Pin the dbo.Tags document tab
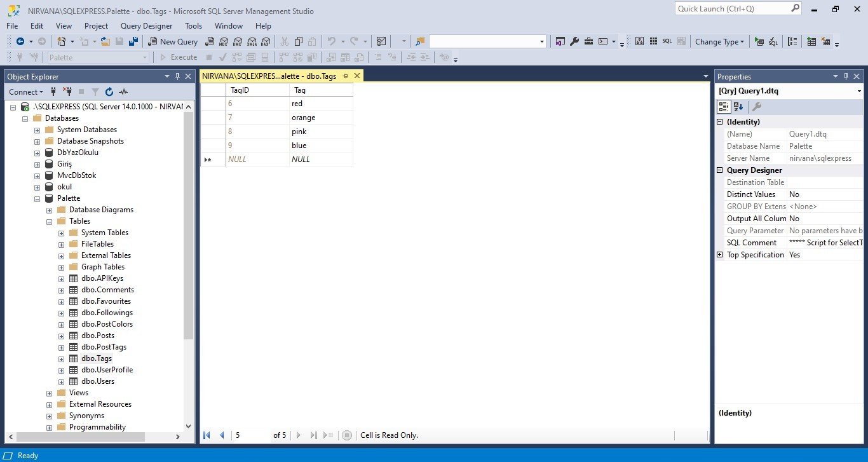 tap(346, 76)
